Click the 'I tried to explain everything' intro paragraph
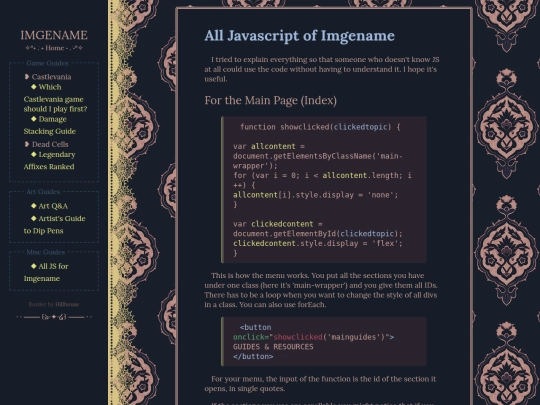This screenshot has height=405, width=540. [x=322, y=69]
